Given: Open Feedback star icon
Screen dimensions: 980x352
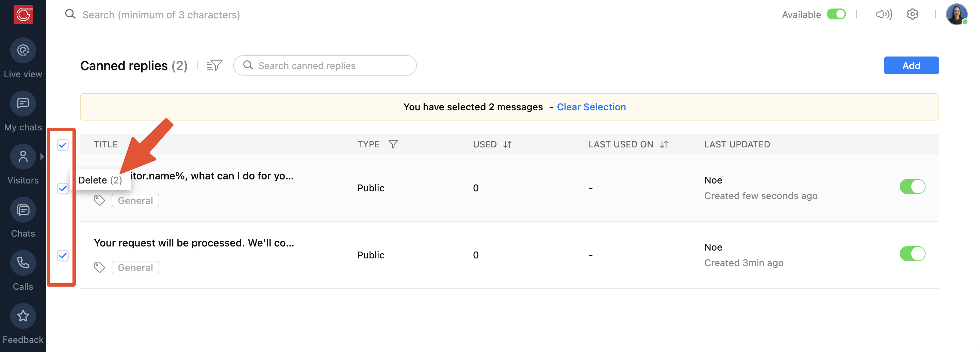Looking at the screenshot, I should pyautogui.click(x=23, y=316).
